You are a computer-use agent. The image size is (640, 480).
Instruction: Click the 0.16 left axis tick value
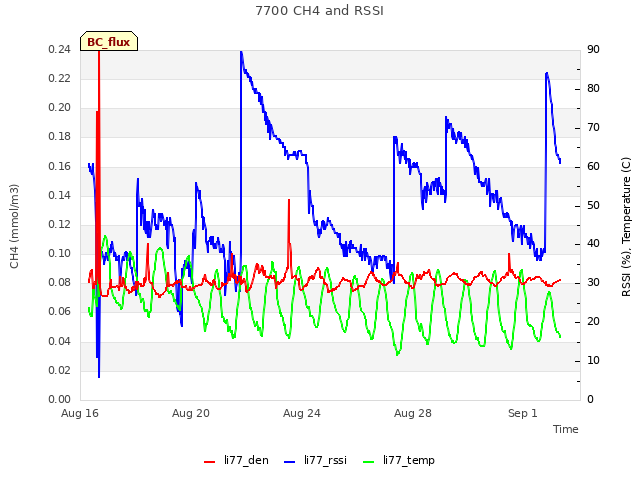[60, 166]
